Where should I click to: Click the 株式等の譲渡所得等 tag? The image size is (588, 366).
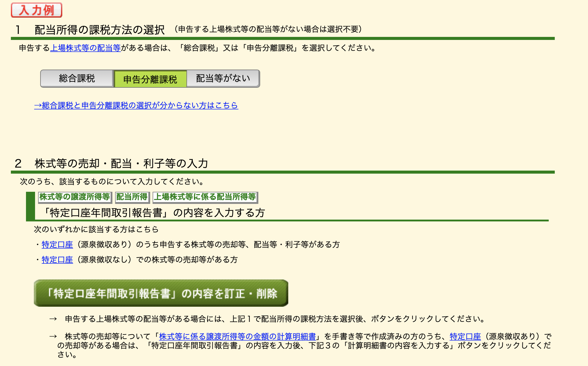pyautogui.click(x=75, y=197)
